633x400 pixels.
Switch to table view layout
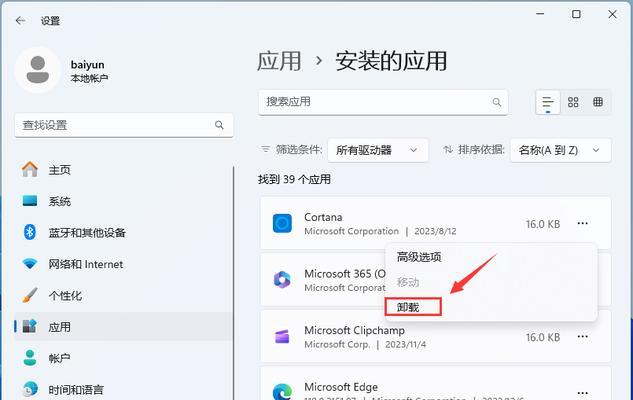click(x=598, y=102)
